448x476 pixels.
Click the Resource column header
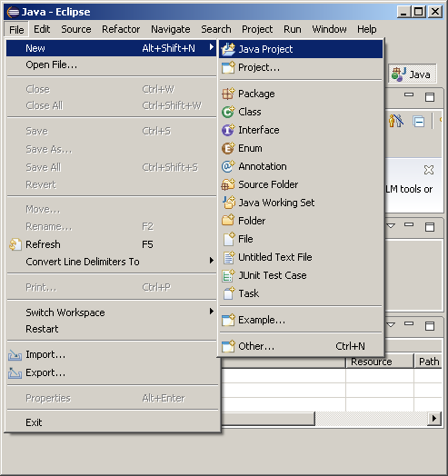(x=380, y=362)
